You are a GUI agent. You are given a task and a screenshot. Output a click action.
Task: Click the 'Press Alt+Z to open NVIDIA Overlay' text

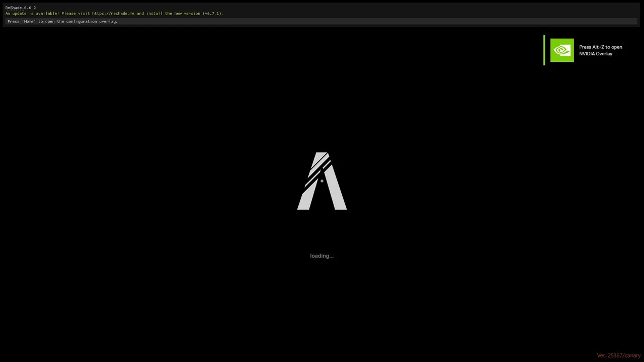[601, 50]
